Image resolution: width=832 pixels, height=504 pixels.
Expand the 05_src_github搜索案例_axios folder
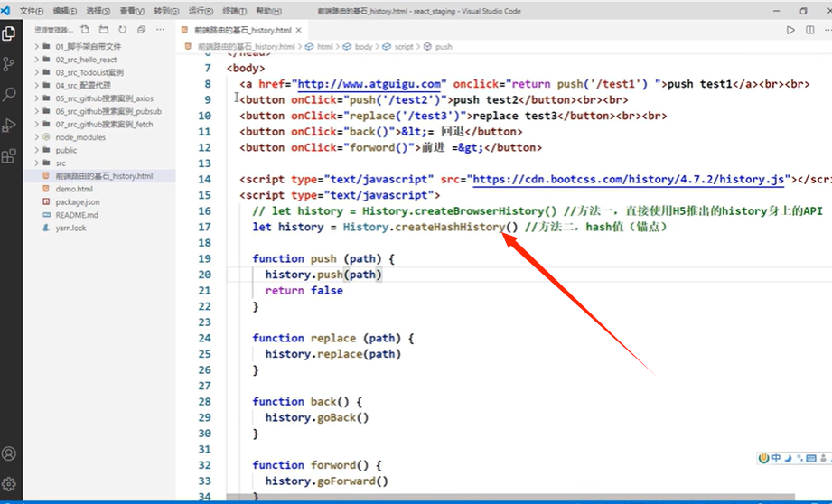[x=104, y=98]
